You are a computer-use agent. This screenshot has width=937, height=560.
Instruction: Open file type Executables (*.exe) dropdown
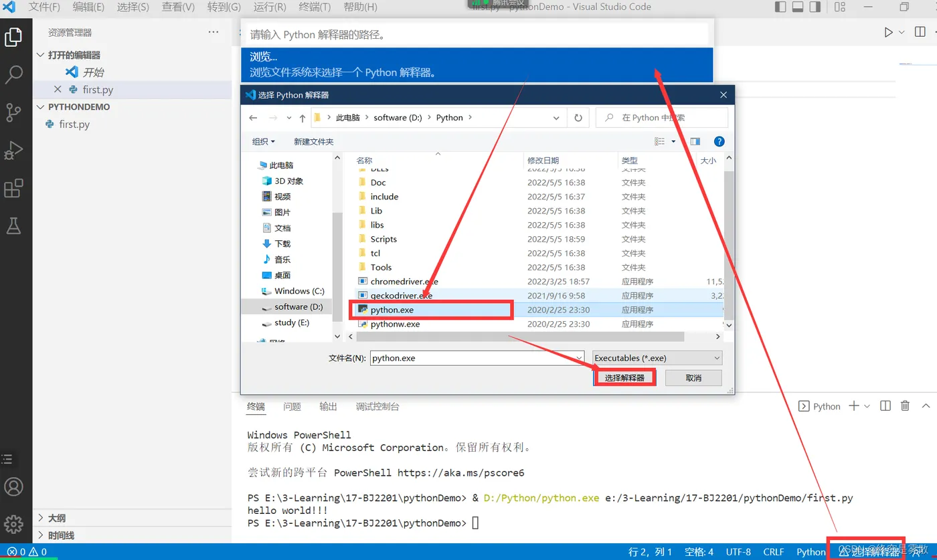pyautogui.click(x=658, y=358)
